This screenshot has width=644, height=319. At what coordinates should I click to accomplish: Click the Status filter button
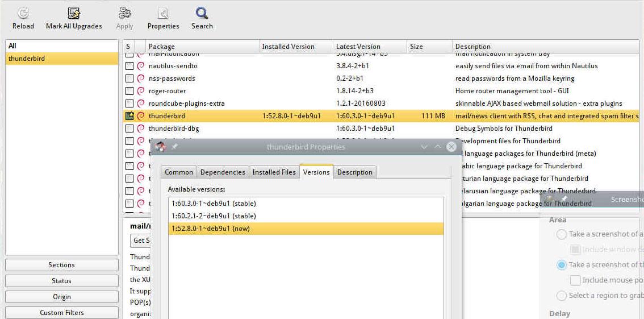click(x=61, y=281)
